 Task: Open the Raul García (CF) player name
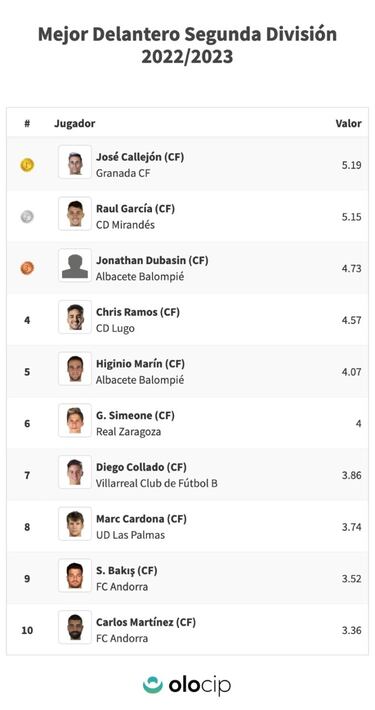coord(135,209)
